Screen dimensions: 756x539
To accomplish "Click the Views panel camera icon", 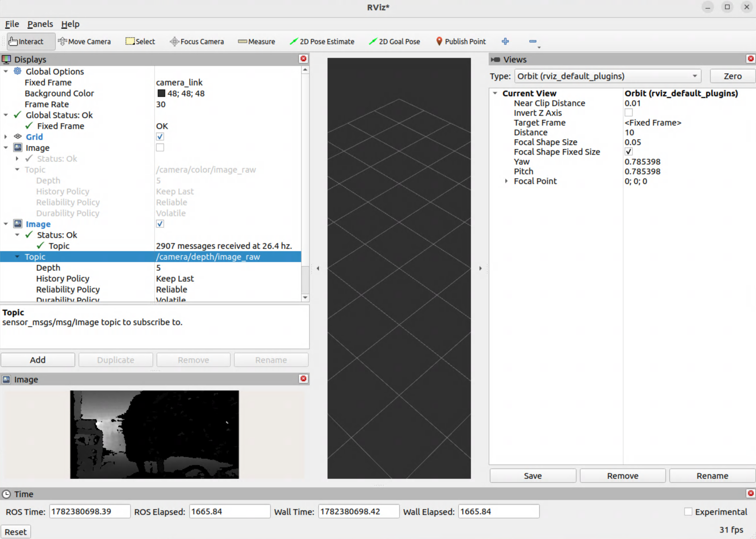I will (496, 59).
